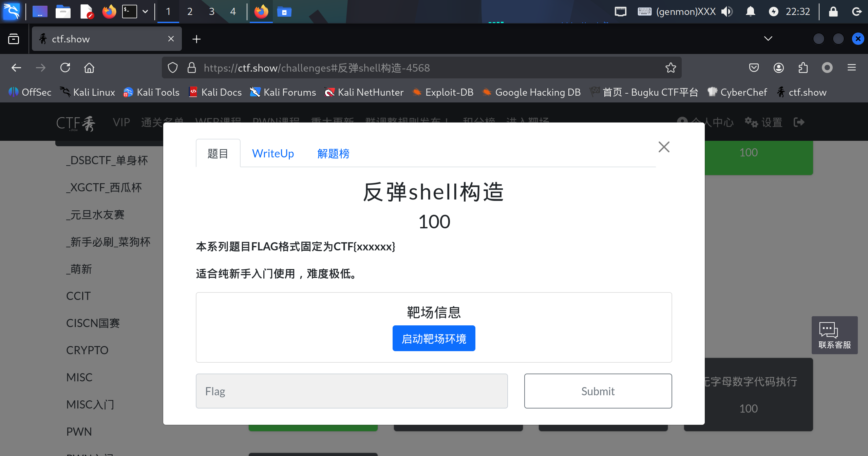Close the challenge dialog with the X
Viewport: 868px width, 456px height.
point(664,147)
